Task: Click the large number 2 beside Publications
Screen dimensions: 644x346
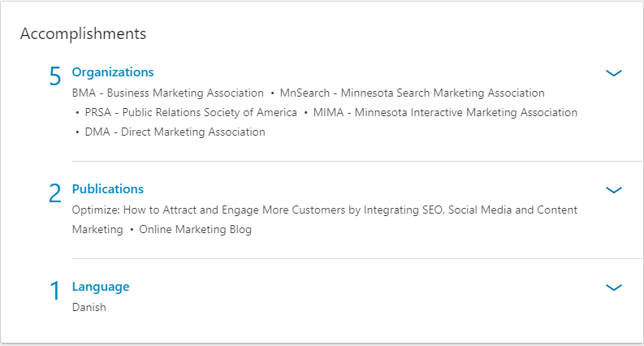Action: [x=55, y=193]
